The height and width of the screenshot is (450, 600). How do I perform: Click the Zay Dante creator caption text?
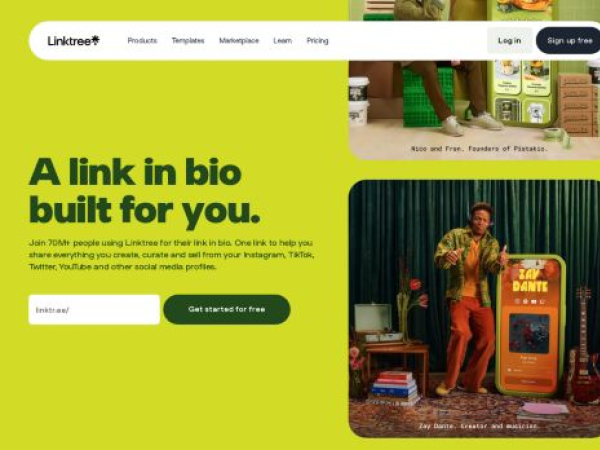pos(478,426)
